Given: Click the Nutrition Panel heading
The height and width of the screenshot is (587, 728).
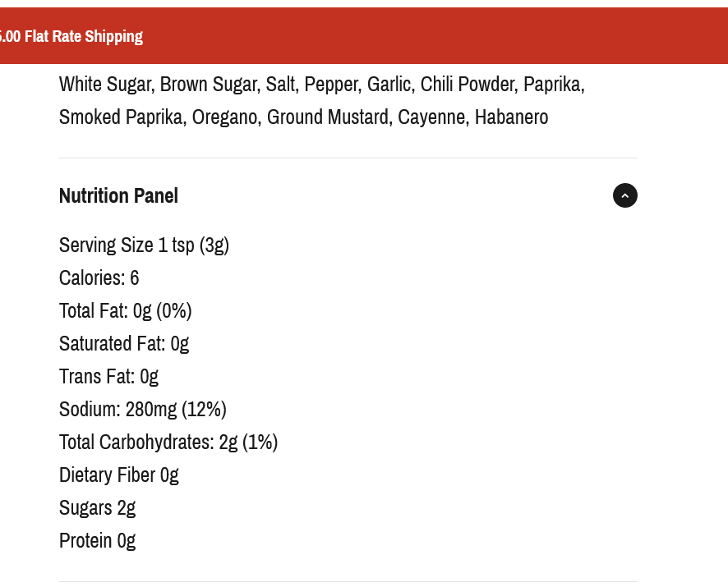Looking at the screenshot, I should coord(118,195).
